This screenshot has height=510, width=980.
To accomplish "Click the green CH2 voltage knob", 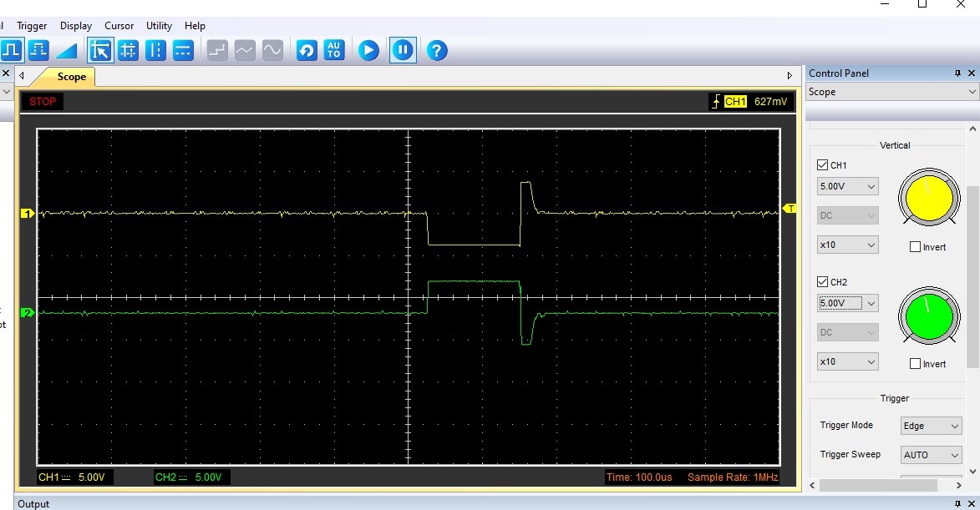I will [x=929, y=316].
